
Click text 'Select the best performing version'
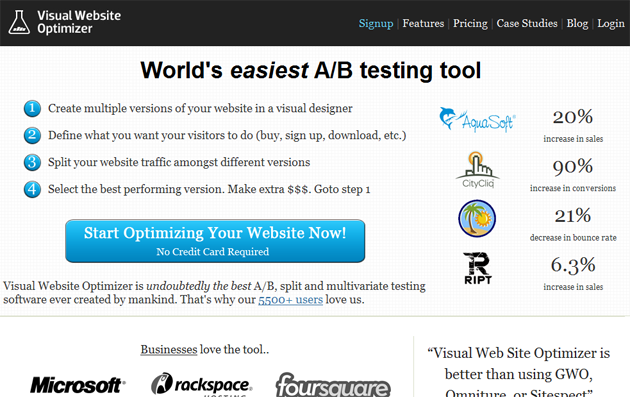(x=136, y=189)
